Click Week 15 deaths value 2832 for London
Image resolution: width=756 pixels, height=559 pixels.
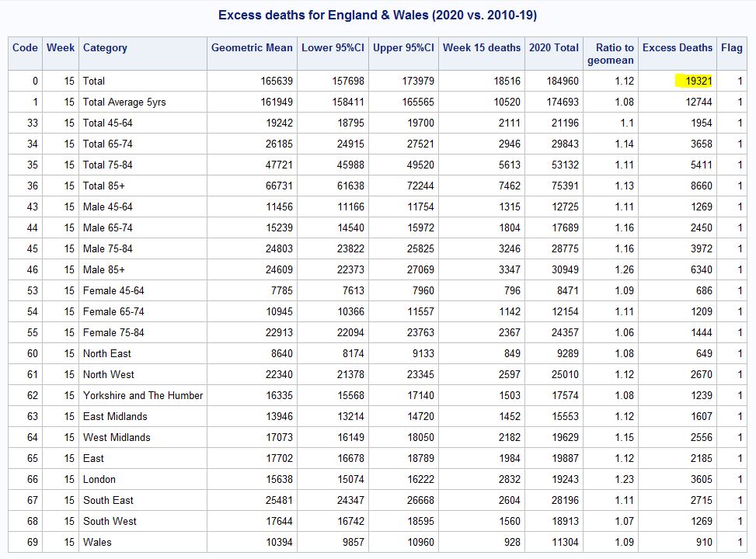(510, 480)
